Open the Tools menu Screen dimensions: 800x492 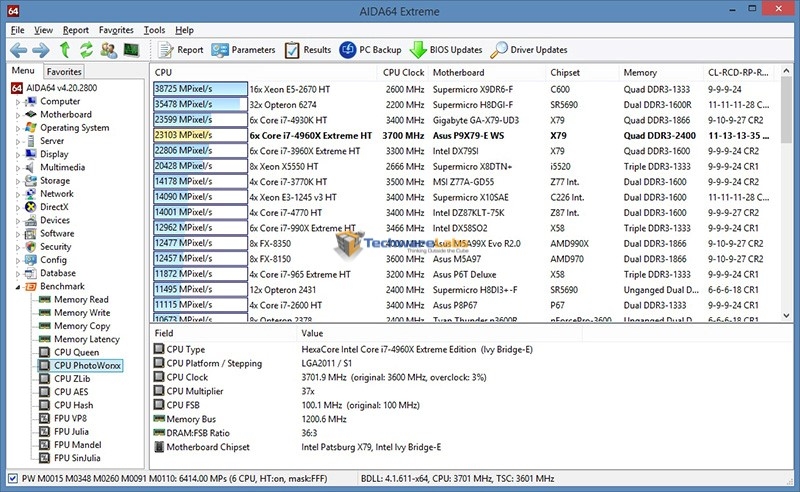pyautogui.click(x=154, y=30)
